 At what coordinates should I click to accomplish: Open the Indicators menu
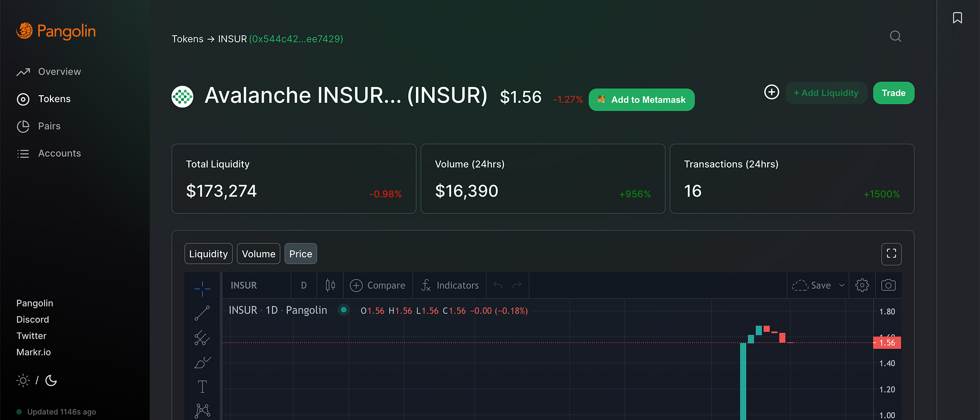point(450,286)
